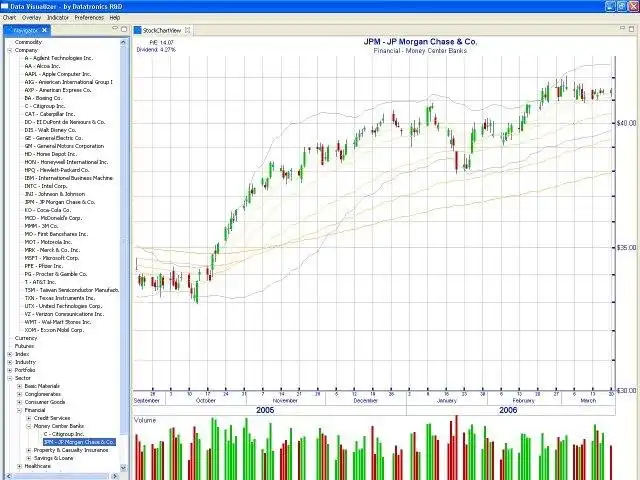The height and width of the screenshot is (480, 640).
Task: Select JPM under the Company list
Action: coord(60,202)
